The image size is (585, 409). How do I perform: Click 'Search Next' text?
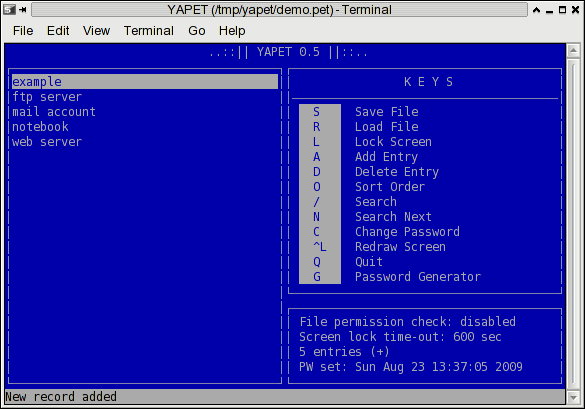point(393,217)
